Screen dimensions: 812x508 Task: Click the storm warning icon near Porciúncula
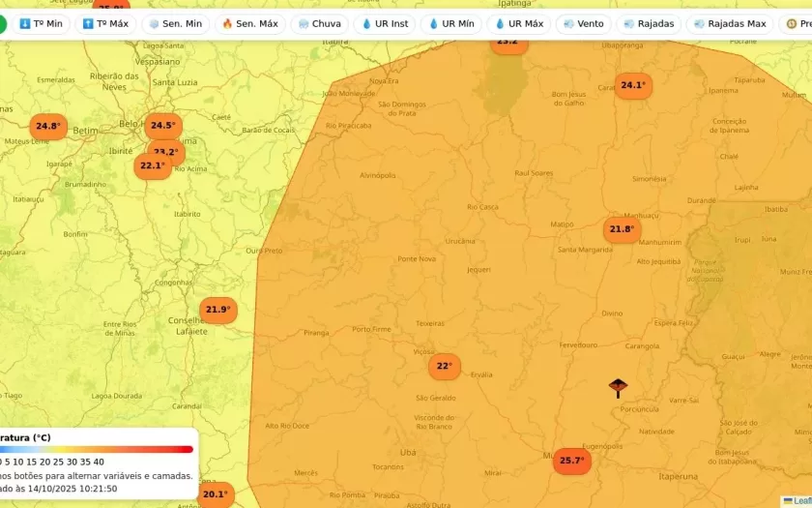(618, 388)
